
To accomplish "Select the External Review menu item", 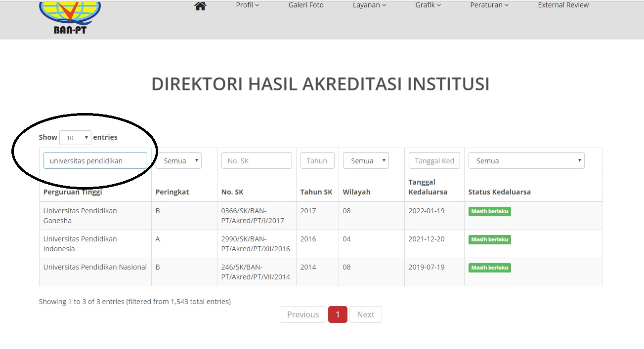I will point(563,5).
